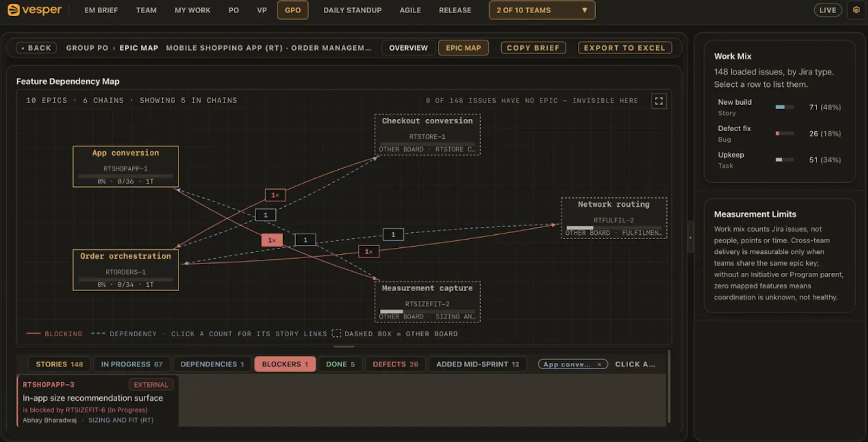The width and height of the screenshot is (868, 442).
Task: Click the Defect fix red progress bar
Action: click(784, 133)
